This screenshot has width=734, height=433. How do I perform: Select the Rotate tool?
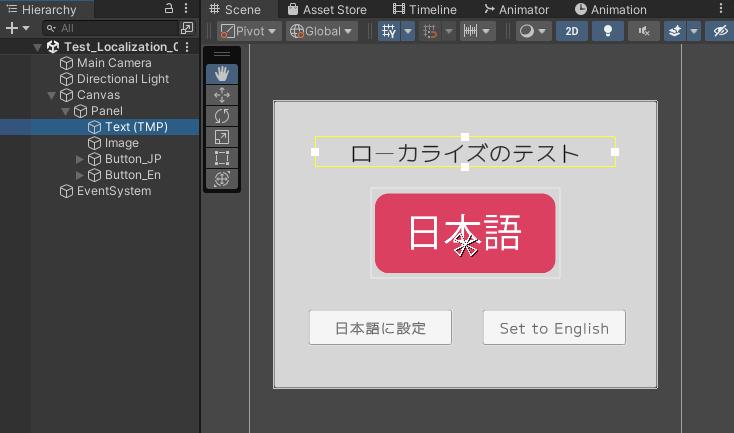click(x=222, y=116)
